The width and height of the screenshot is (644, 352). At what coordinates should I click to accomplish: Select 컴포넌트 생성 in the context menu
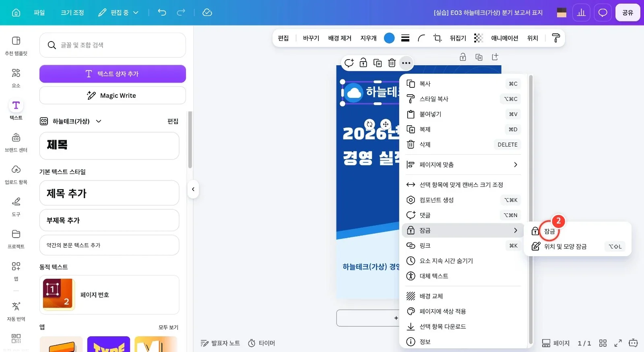click(x=462, y=200)
